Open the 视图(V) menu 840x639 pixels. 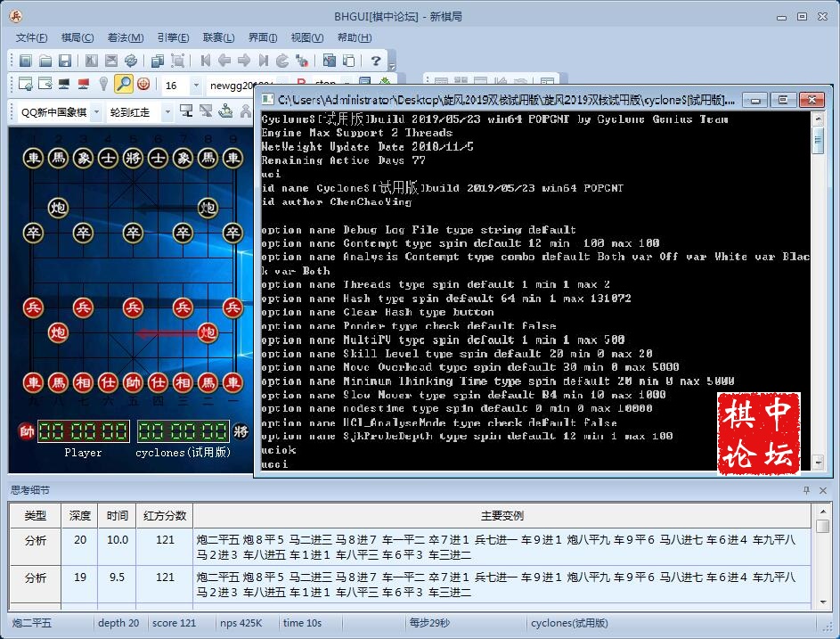coord(307,37)
